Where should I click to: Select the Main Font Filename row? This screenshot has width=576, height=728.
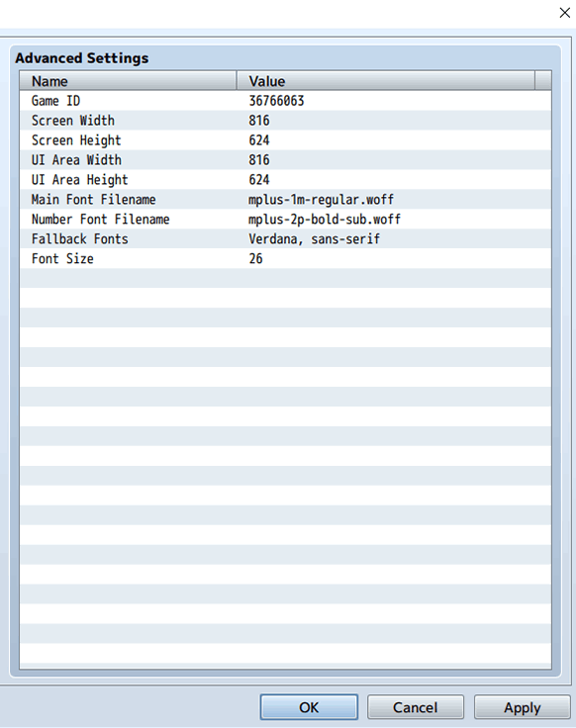tap(286, 200)
